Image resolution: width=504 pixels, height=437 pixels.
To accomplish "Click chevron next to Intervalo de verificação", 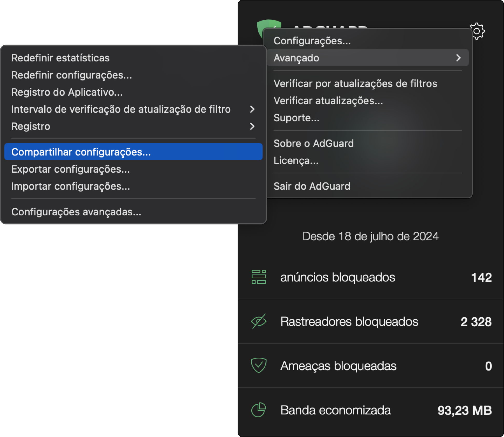I will (252, 109).
